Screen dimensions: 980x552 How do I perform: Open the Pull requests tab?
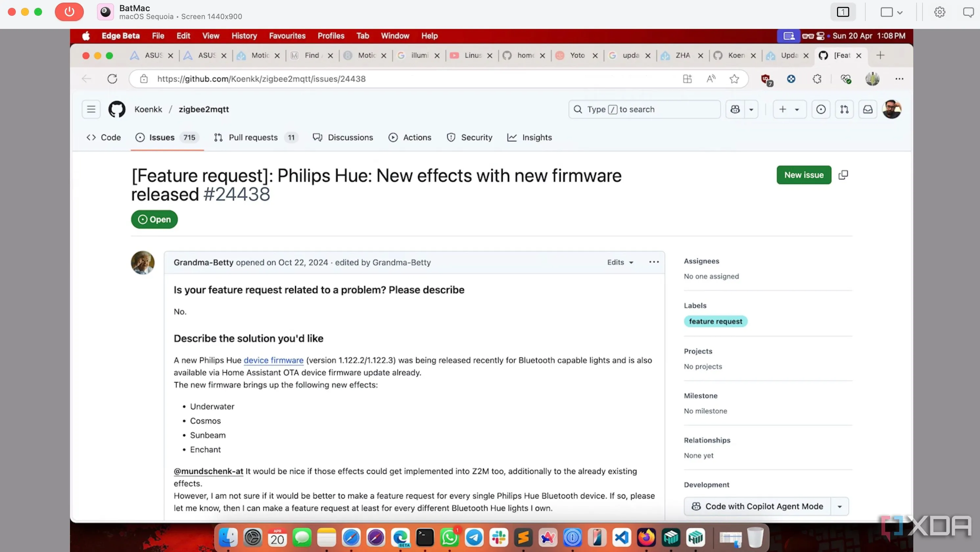click(256, 138)
